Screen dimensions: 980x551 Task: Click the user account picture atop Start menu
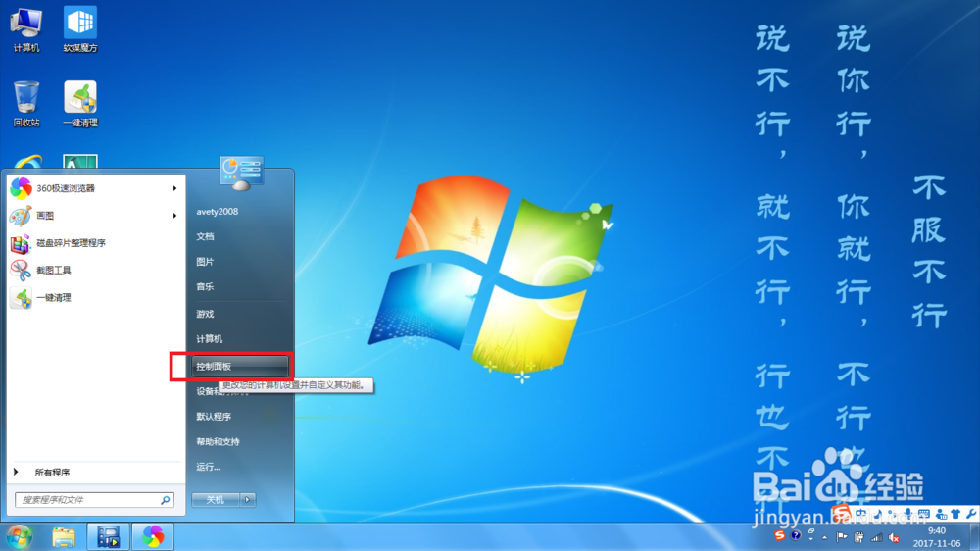pyautogui.click(x=241, y=173)
